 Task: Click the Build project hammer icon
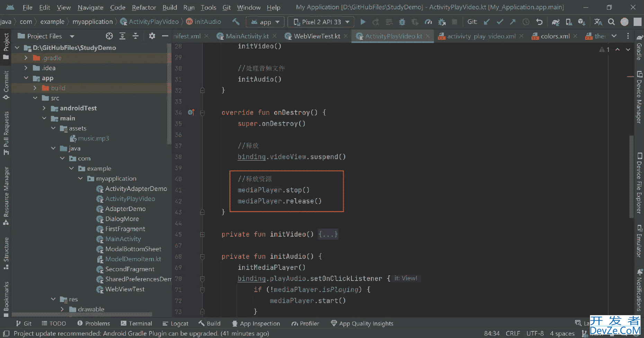point(236,22)
